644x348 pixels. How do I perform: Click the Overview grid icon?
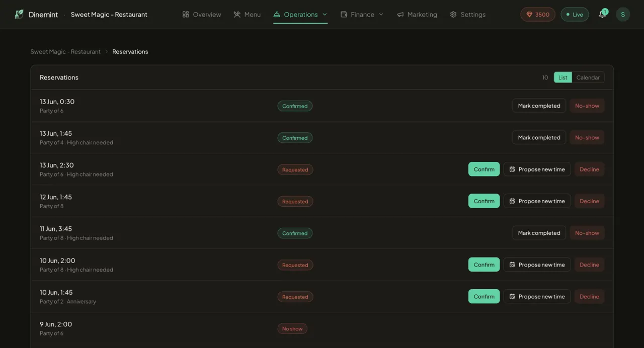coord(186,15)
